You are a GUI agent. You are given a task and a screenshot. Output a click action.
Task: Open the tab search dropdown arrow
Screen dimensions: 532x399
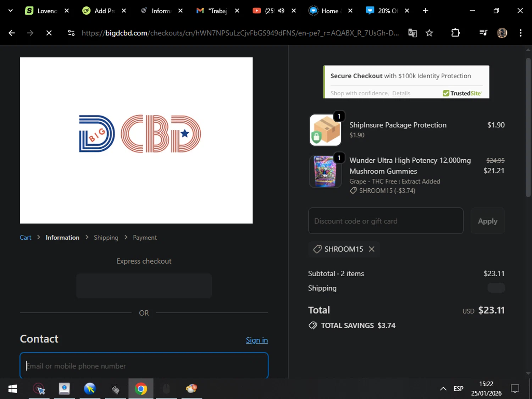coord(11,11)
